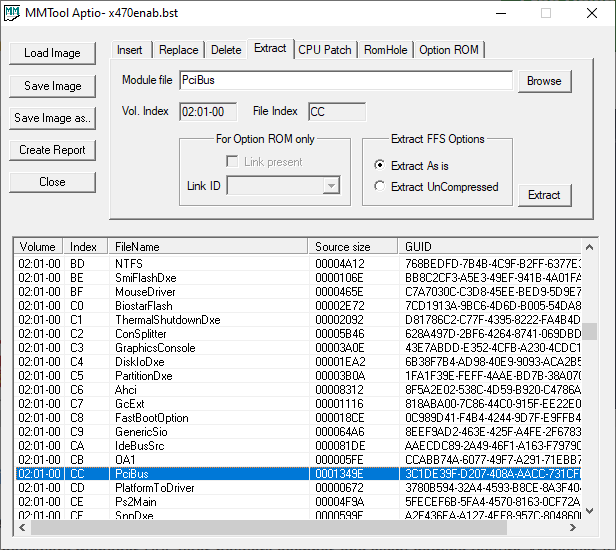Click the Load Image button
This screenshot has height=550, width=616.
(x=53, y=54)
